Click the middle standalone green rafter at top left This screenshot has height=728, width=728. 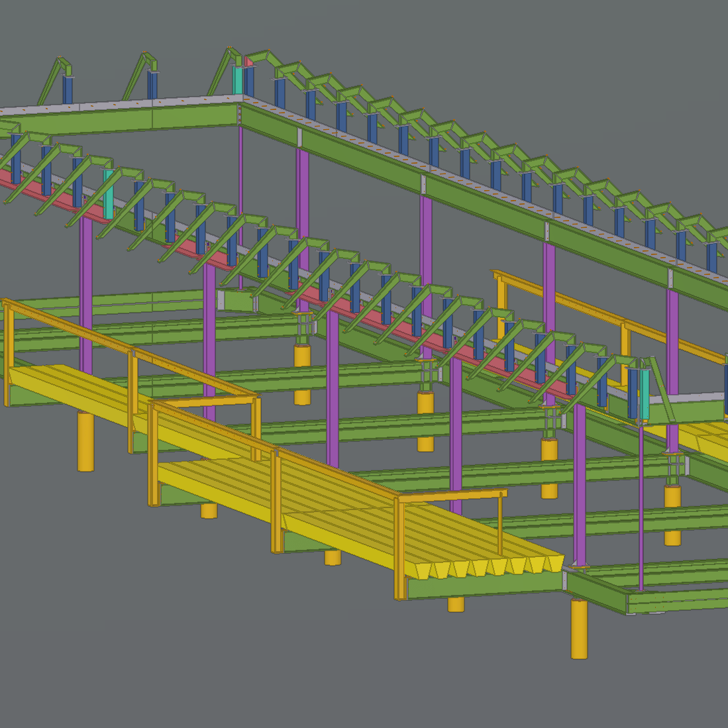[x=139, y=76]
